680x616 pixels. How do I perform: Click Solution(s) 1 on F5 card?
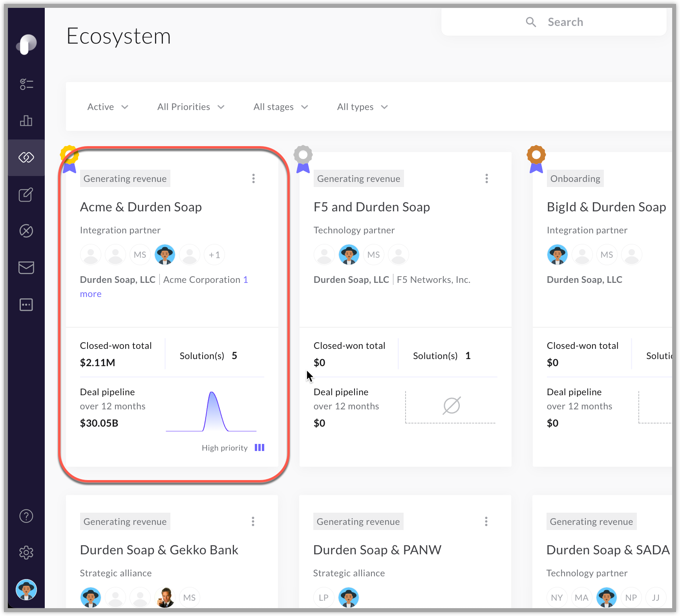[442, 356]
